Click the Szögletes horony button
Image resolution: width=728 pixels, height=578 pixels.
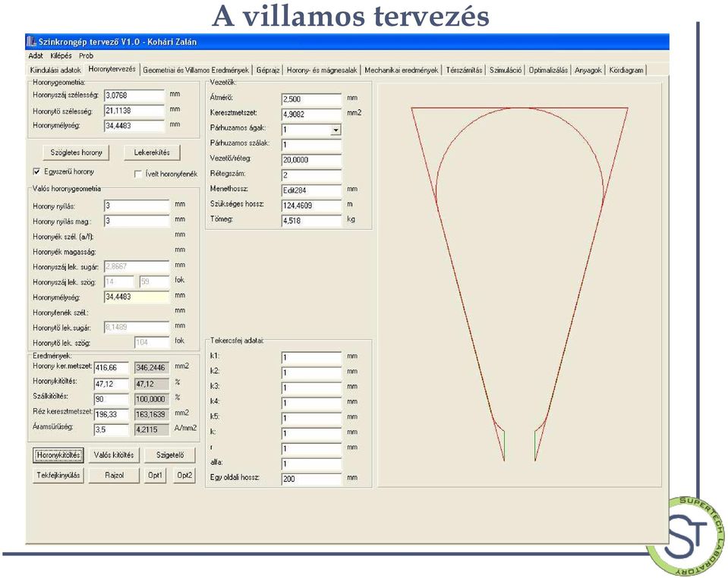tap(76, 152)
